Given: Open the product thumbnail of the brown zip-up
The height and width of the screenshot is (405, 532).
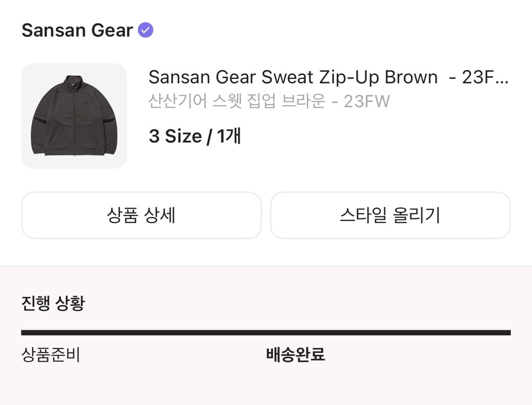Looking at the screenshot, I should pos(74,115).
